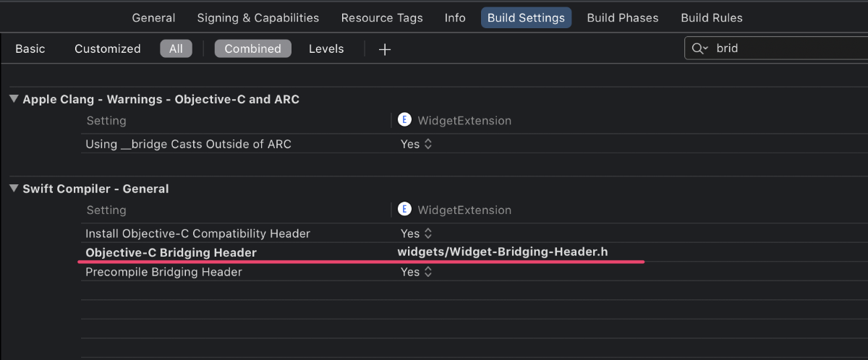
Task: Collapse Swift Compiler - General section triangle
Action: pos(14,189)
